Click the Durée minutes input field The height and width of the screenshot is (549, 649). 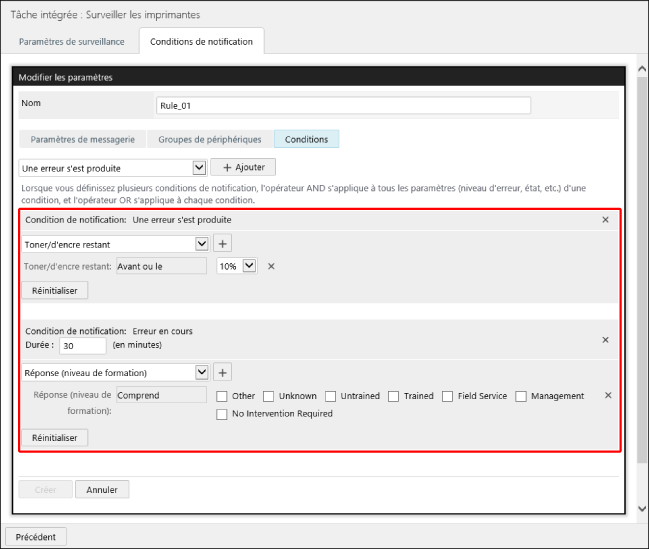(82, 345)
